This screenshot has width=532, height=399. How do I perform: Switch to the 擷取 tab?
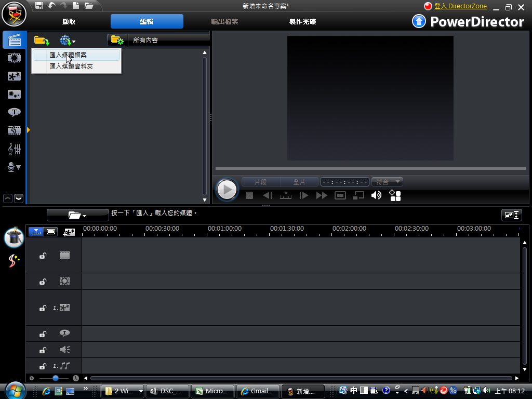[x=69, y=22]
